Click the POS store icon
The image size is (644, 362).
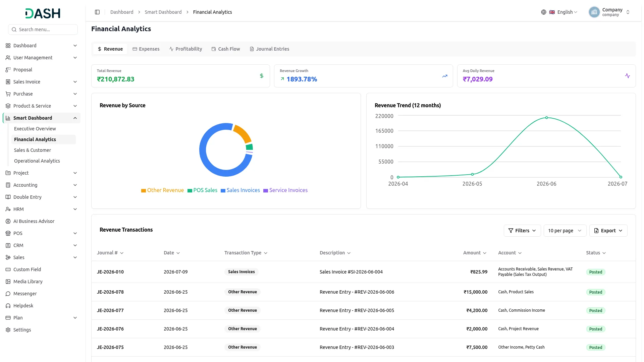[8, 233]
